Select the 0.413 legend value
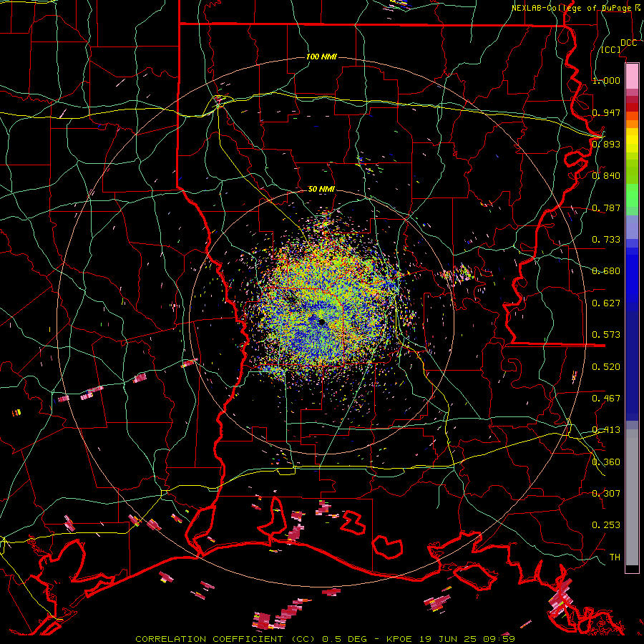 click(x=606, y=430)
